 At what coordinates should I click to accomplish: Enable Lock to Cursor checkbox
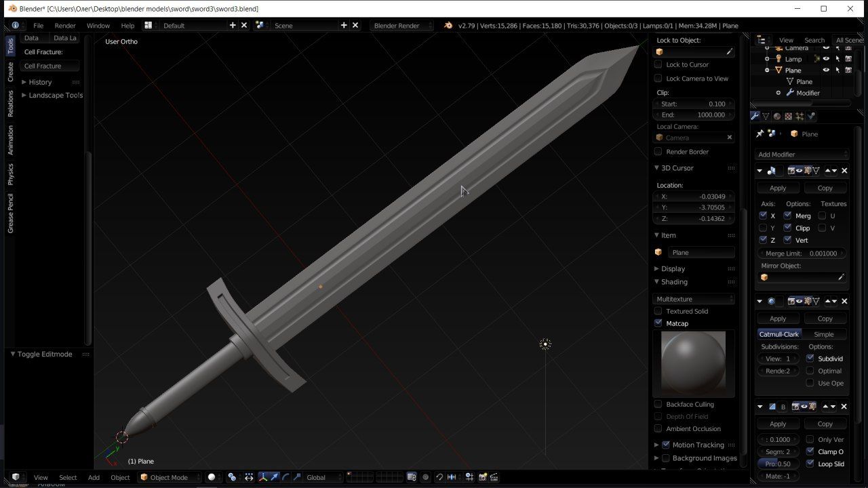click(x=658, y=64)
